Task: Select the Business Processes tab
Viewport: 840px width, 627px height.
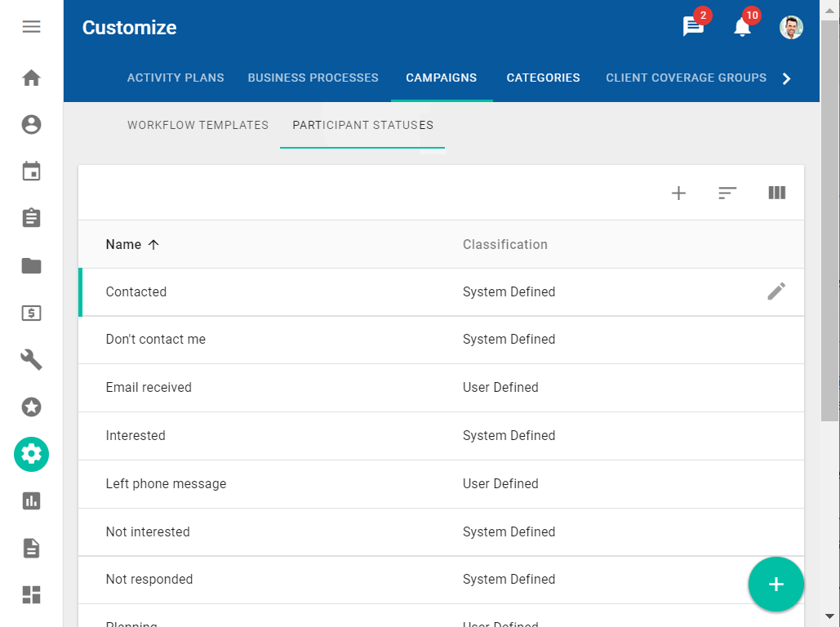Action: click(x=313, y=78)
